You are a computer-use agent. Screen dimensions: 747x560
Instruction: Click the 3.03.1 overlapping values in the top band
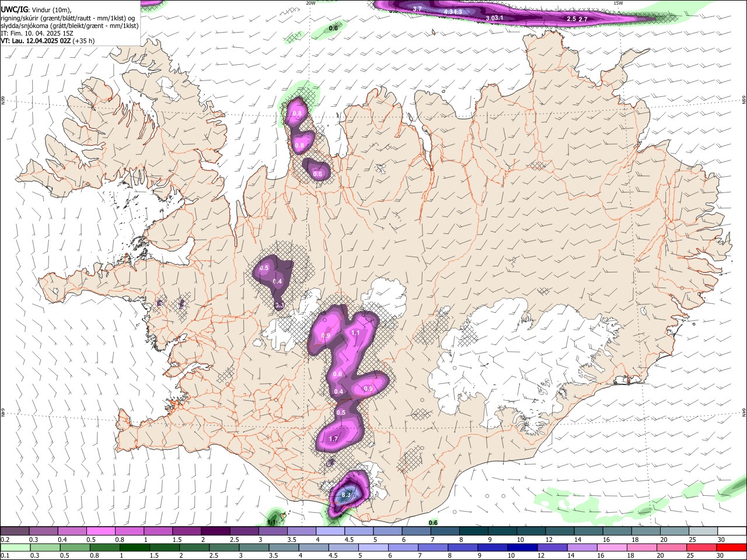click(494, 18)
